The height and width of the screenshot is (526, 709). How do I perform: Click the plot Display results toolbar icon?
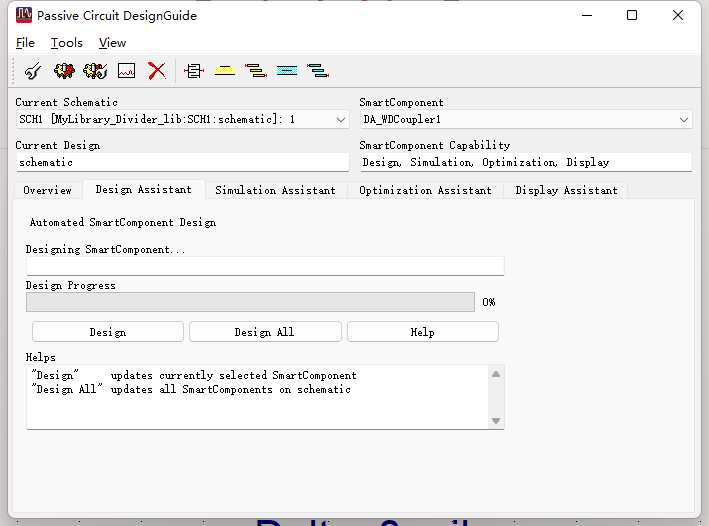coord(126,71)
